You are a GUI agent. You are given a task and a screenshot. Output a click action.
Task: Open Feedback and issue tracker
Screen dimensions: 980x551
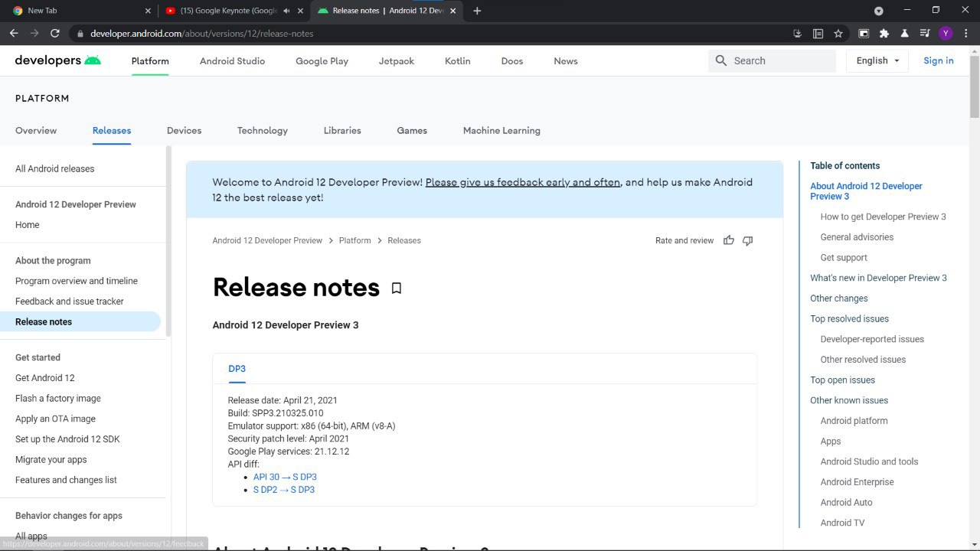[x=70, y=302]
